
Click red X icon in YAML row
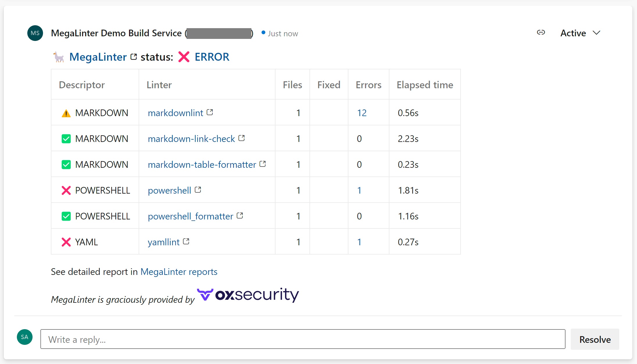tap(66, 242)
